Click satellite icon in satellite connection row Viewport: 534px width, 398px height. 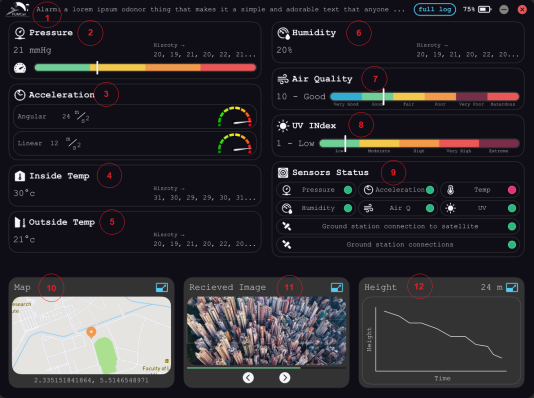[x=287, y=226]
